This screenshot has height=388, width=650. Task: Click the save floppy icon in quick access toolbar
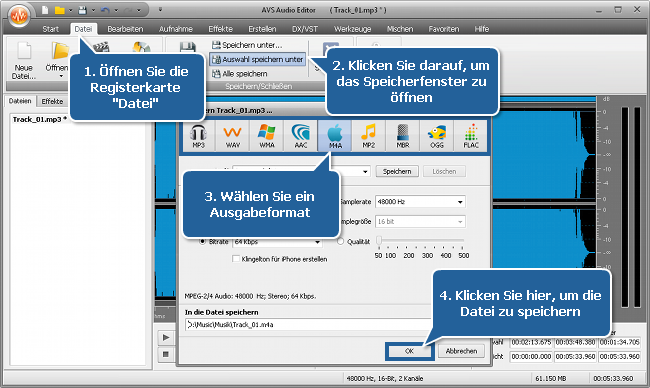tap(82, 10)
